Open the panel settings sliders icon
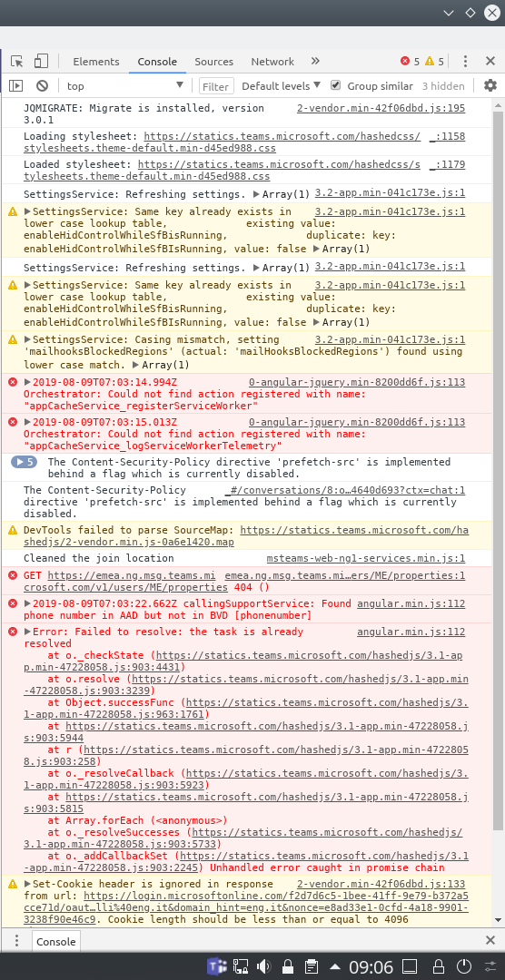 [492, 966]
